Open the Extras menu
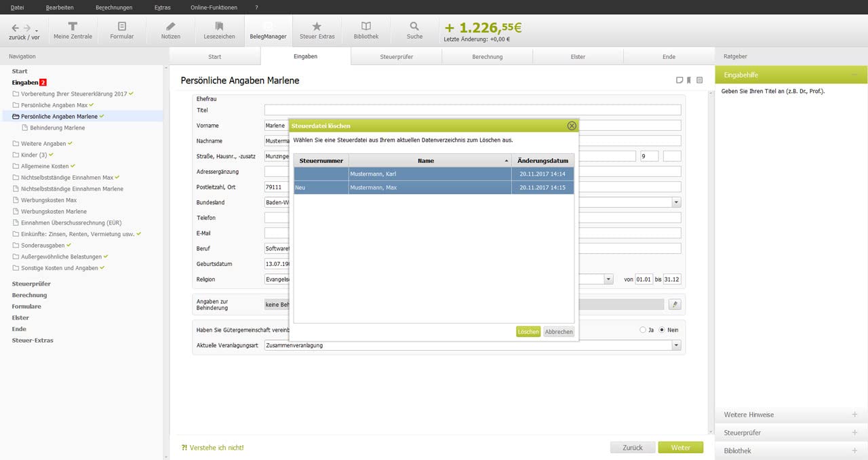Viewport: 868px width, 460px height. (x=162, y=6)
